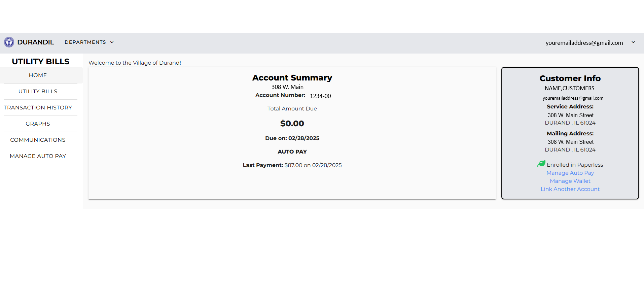This screenshot has width=644, height=299.
Task: Go to Home in sidebar
Action: 38,75
